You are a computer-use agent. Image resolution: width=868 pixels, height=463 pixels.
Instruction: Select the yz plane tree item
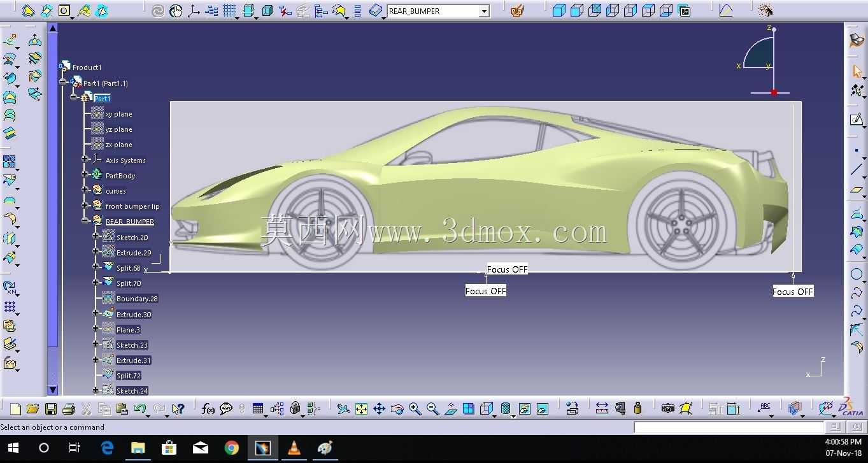pos(119,129)
